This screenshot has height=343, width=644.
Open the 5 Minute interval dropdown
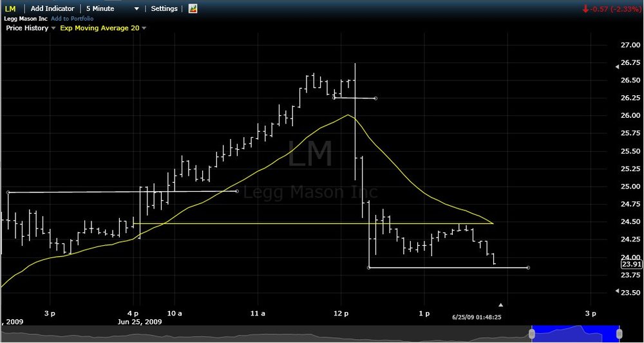113,8
